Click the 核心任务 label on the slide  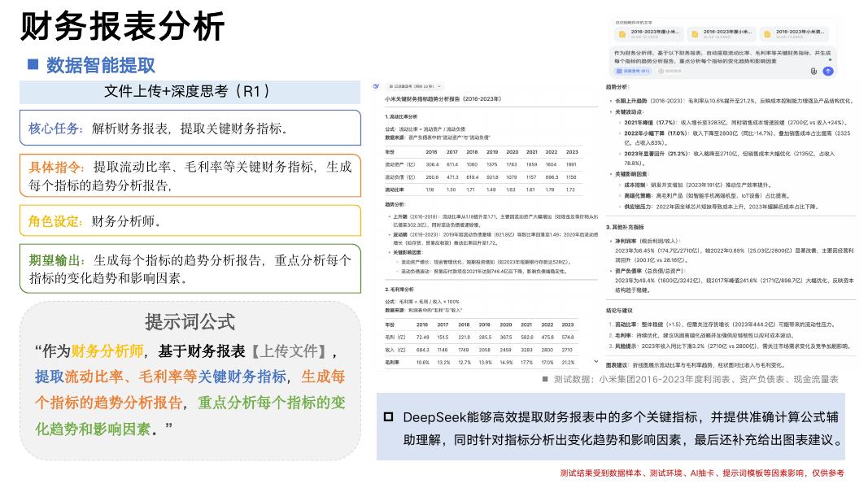55,129
